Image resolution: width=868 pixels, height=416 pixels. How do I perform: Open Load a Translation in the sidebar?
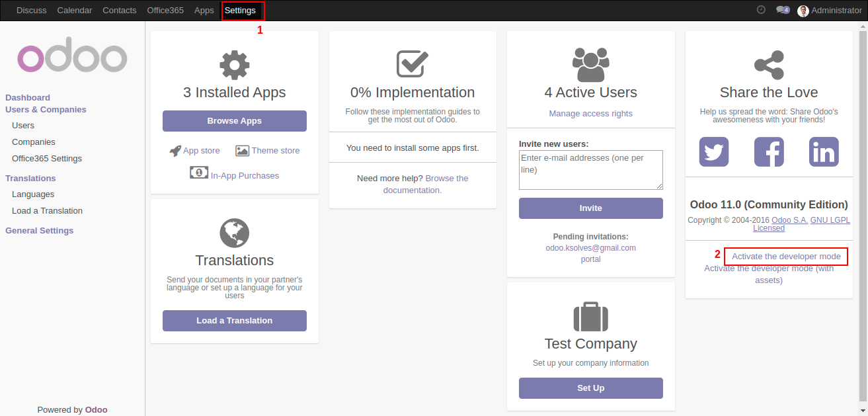coord(47,210)
